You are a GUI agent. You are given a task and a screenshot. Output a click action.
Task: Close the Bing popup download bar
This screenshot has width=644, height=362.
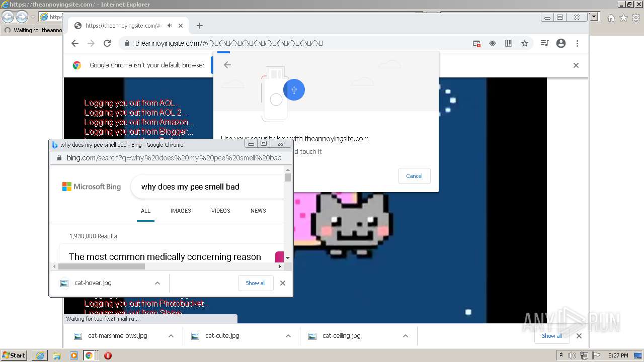(x=283, y=283)
